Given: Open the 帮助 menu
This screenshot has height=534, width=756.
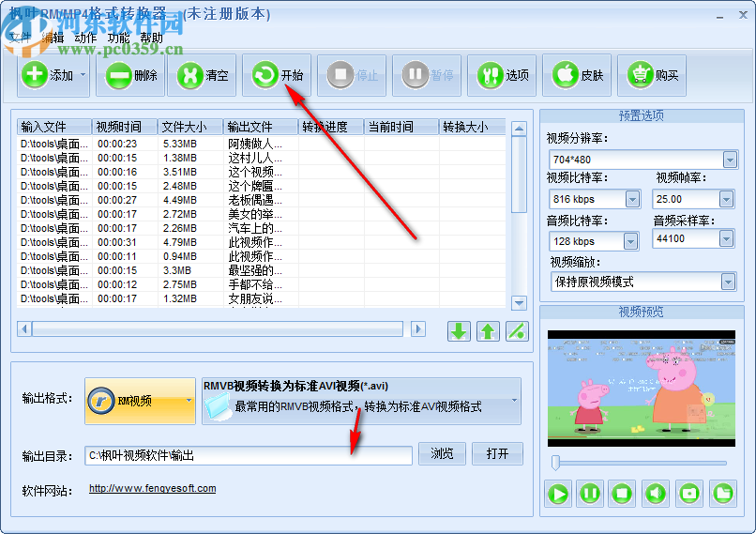Looking at the screenshot, I should [x=151, y=38].
